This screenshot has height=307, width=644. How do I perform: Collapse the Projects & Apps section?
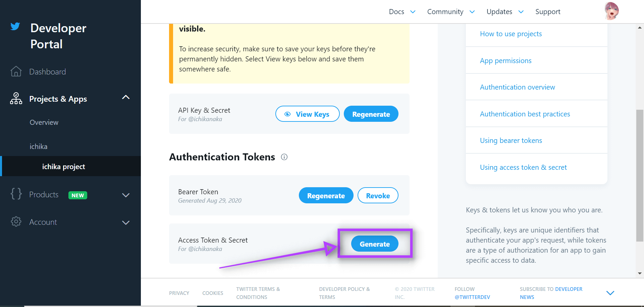pyautogui.click(x=126, y=97)
